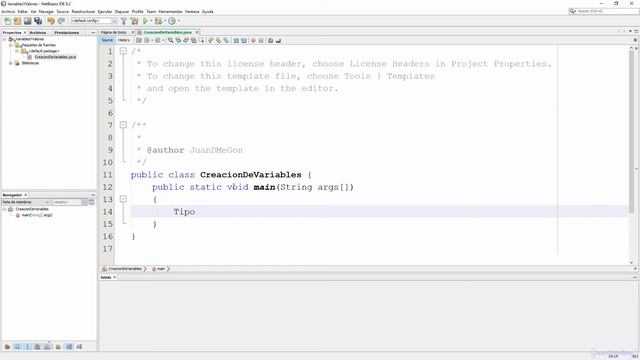Open the Run Project dropdown arrow
This screenshot has height=360, width=640.
coord(151,21)
